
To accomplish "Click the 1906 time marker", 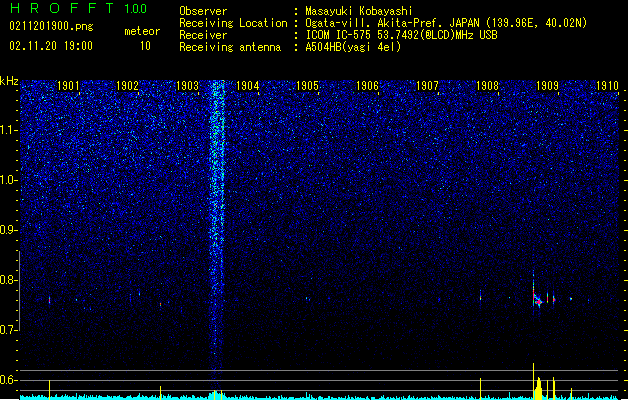I will [x=367, y=86].
